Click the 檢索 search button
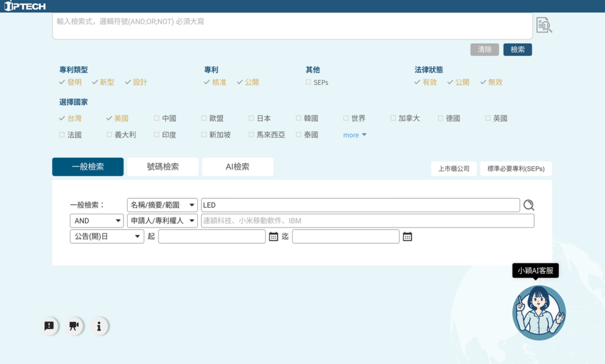605x364 pixels. tap(517, 50)
